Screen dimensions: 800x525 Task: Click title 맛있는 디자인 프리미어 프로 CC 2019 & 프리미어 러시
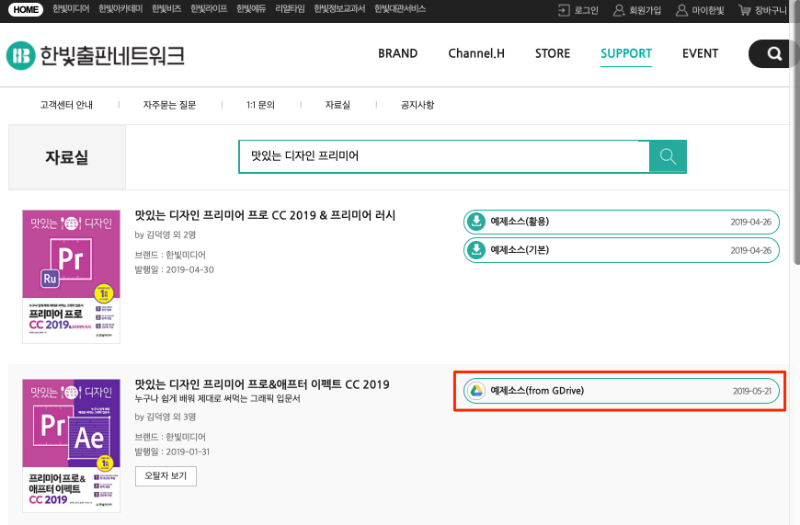(x=265, y=215)
